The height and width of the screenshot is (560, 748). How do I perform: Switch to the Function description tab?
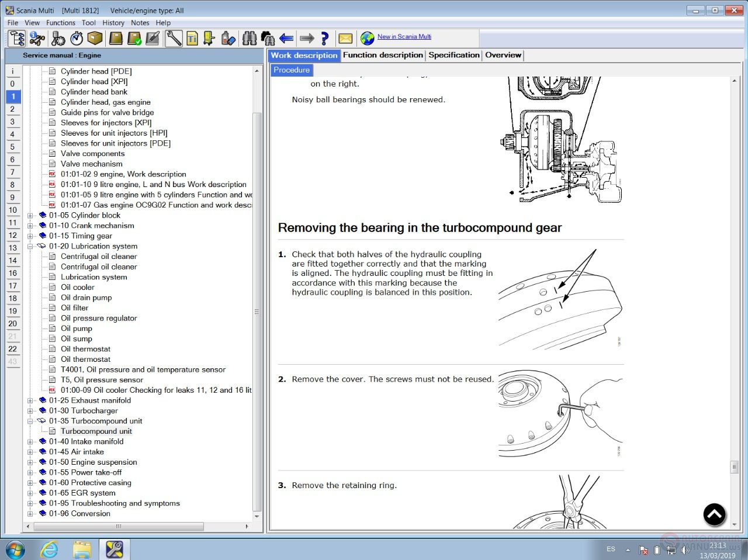coord(383,55)
